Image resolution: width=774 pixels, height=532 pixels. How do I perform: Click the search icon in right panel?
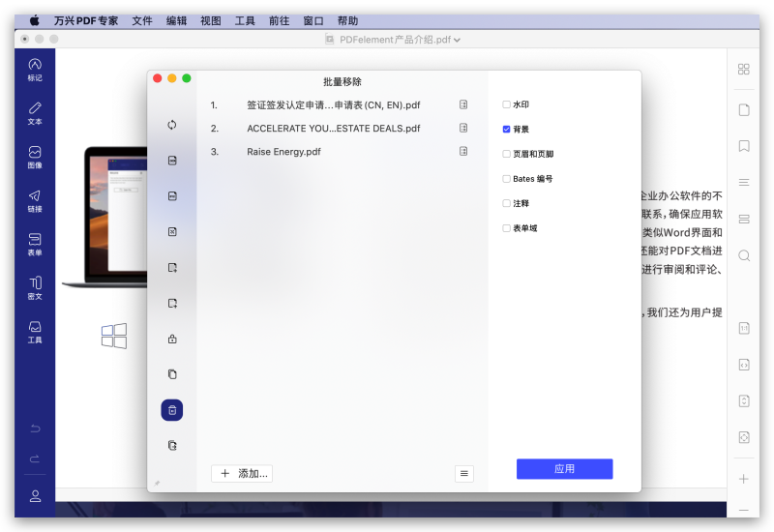click(x=744, y=255)
